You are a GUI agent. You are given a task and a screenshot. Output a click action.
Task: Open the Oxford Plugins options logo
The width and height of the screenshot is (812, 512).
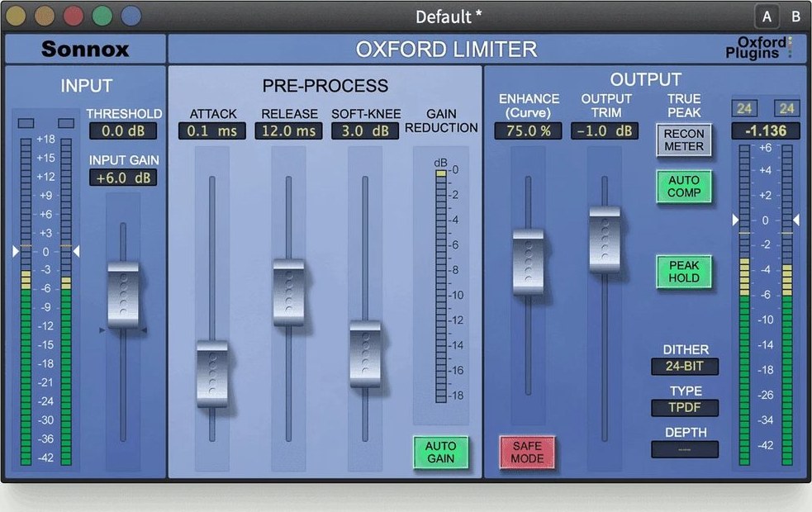point(758,48)
